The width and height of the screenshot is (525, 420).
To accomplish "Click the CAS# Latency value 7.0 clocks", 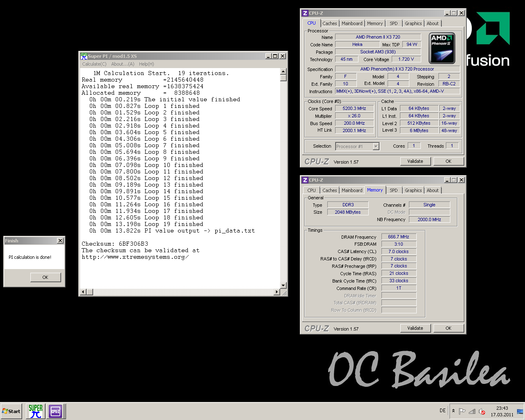I will pyautogui.click(x=399, y=252).
